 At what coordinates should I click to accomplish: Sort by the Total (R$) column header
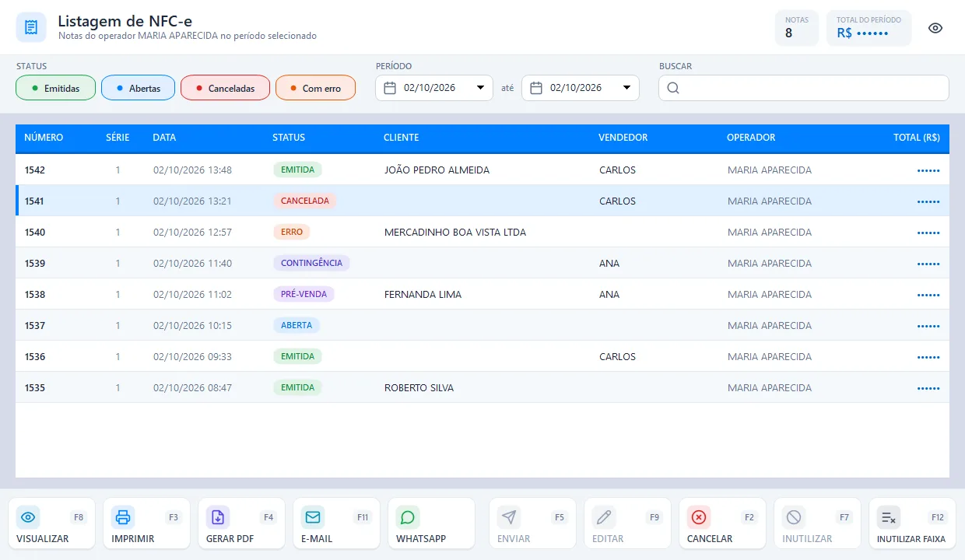point(917,138)
